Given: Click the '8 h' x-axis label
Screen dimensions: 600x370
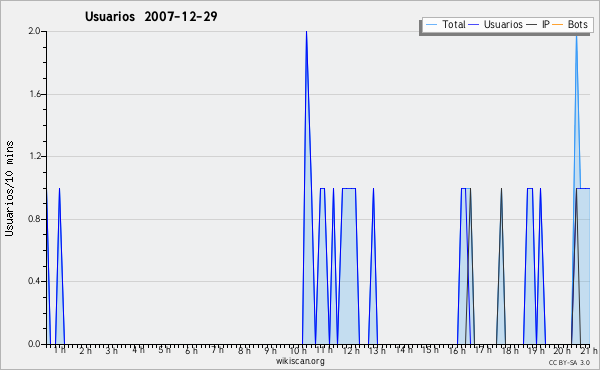Looking at the screenshot, I should coord(244,350).
